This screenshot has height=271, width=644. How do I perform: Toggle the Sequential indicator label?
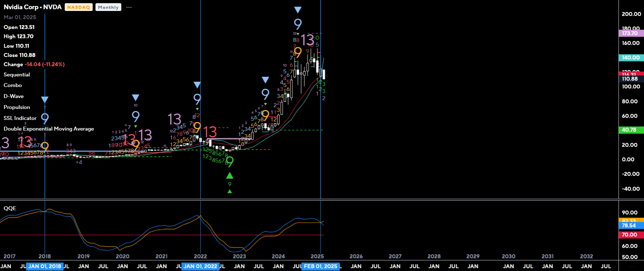click(17, 75)
